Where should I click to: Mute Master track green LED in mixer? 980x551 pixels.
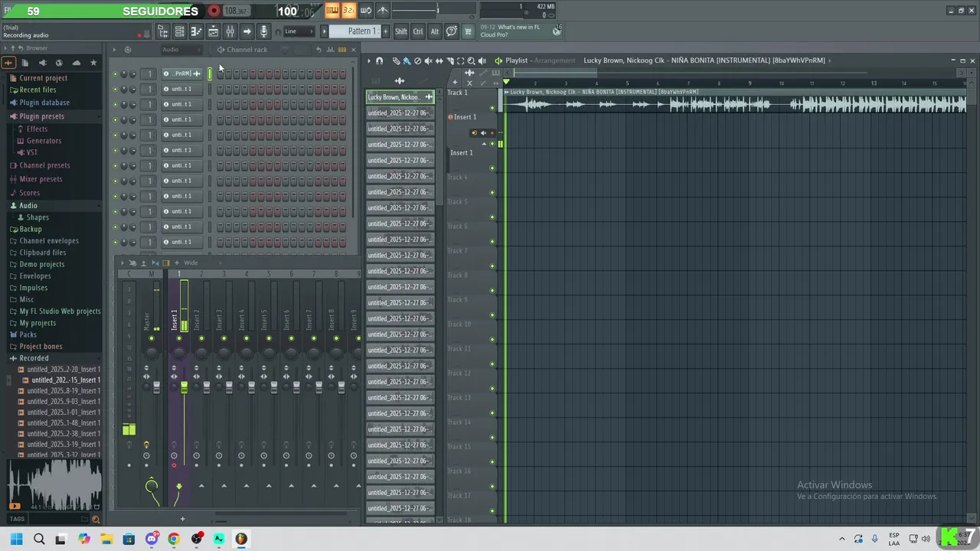[x=152, y=338]
